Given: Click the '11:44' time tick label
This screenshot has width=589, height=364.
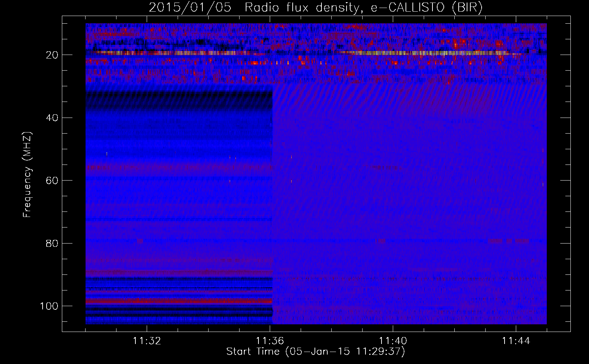Looking at the screenshot, I should (516, 341).
